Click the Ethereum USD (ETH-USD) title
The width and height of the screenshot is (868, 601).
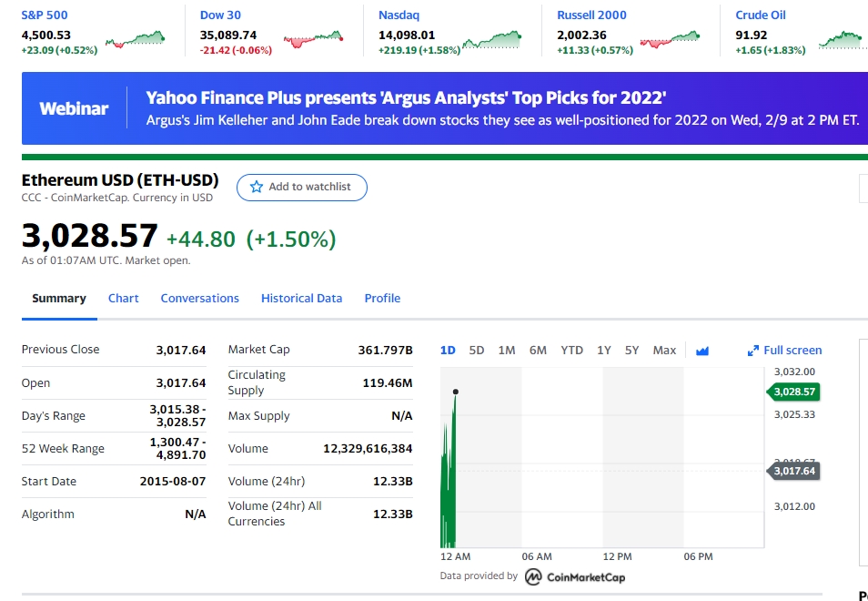pos(120,180)
